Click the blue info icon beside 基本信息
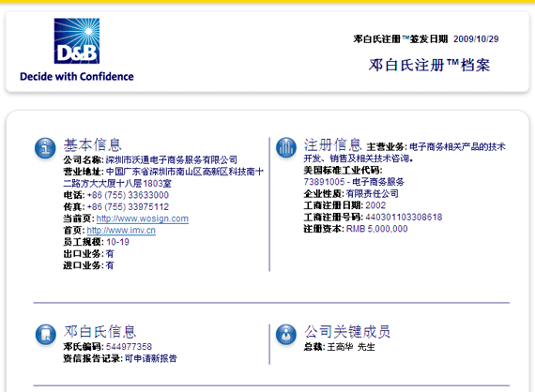Screen dimensions: 535x392 click(45, 148)
